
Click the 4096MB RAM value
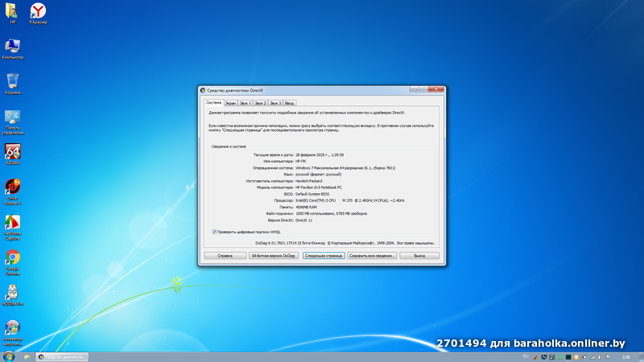(x=306, y=208)
